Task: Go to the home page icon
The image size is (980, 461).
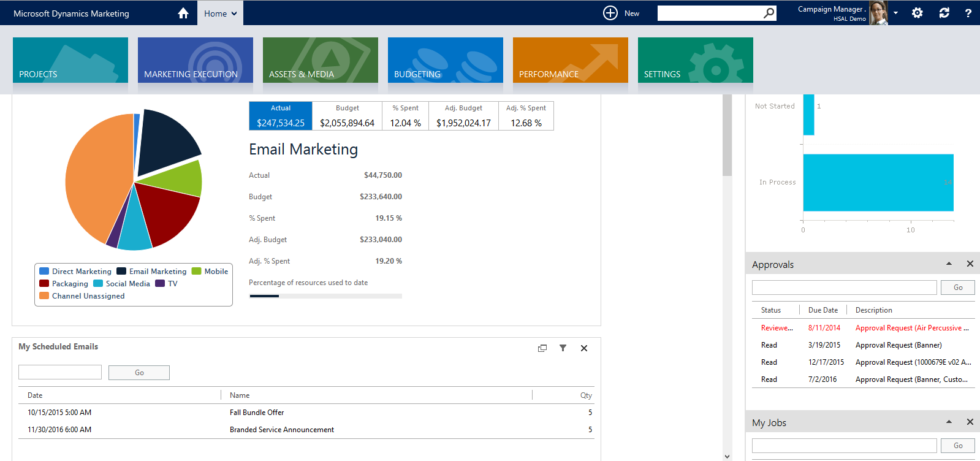Action: pos(183,13)
